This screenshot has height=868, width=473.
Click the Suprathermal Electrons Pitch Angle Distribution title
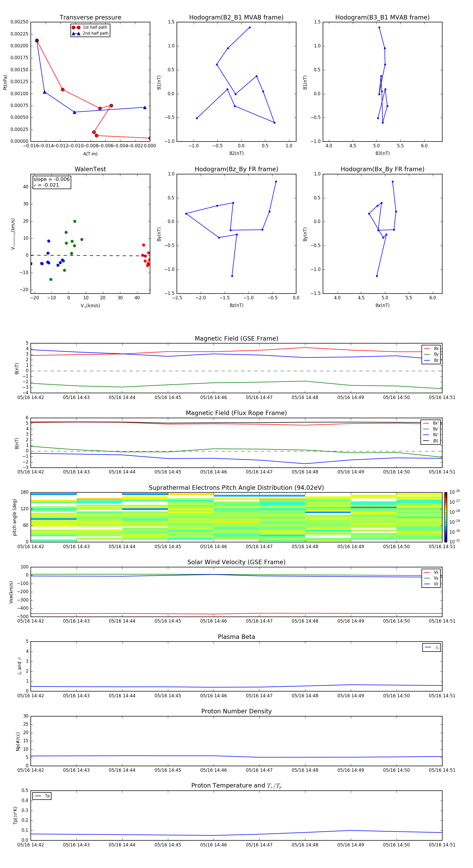(x=236, y=488)
